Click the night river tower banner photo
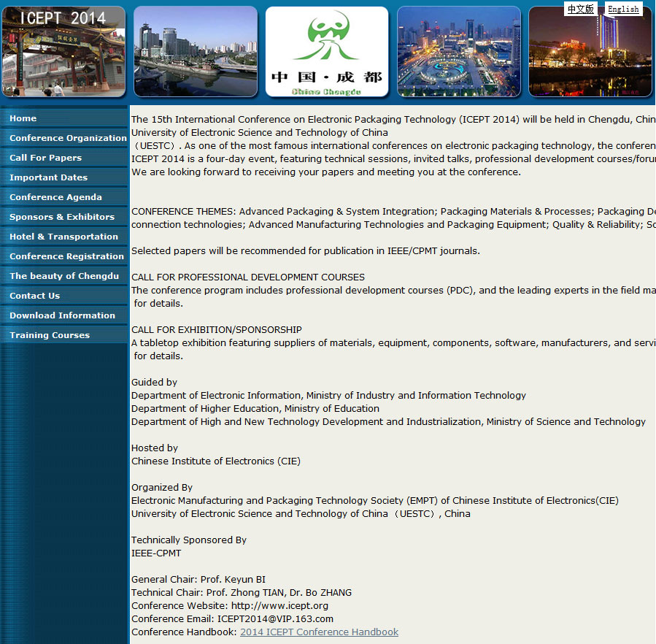Image resolution: width=656 pixels, height=644 pixels. click(x=590, y=52)
